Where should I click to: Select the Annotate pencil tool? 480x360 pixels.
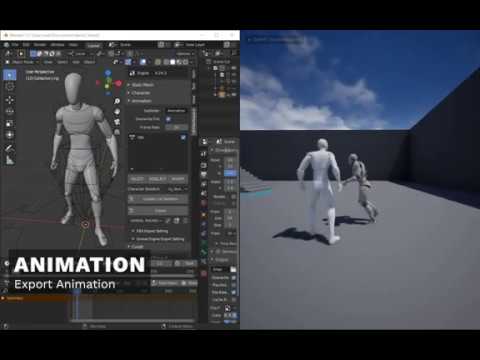9,148
